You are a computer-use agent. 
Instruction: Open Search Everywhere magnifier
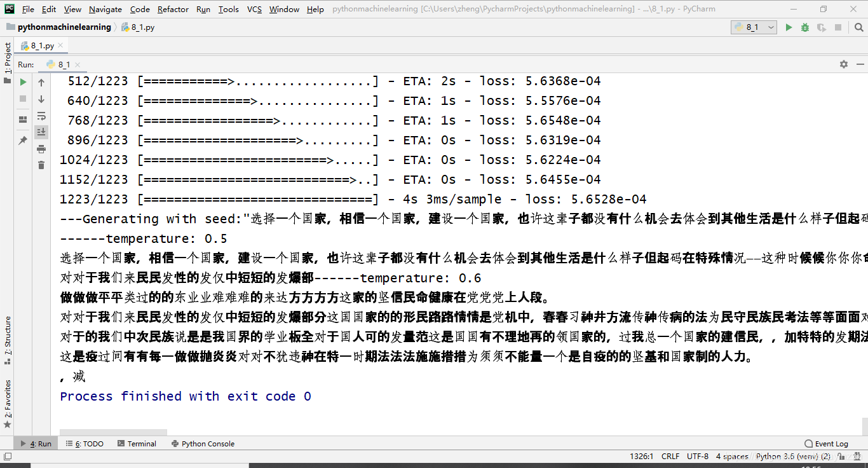[858, 27]
